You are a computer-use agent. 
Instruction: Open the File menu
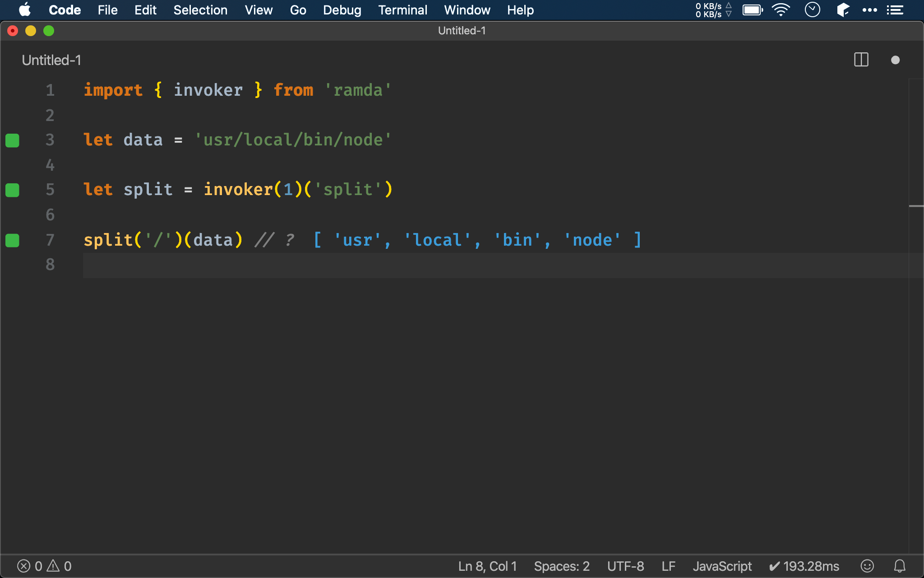click(107, 10)
